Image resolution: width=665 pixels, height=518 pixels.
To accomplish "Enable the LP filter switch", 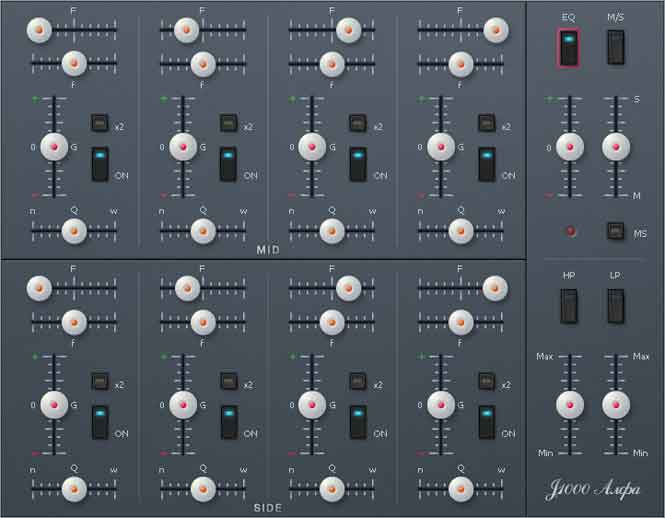I will click(x=615, y=306).
